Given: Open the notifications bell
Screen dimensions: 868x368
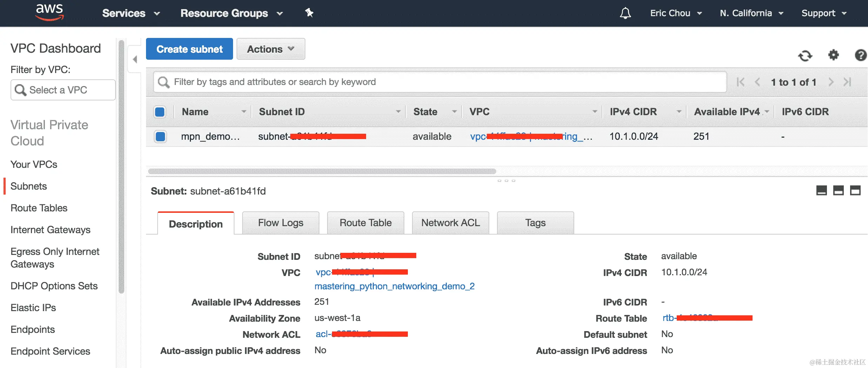Looking at the screenshot, I should 625,13.
